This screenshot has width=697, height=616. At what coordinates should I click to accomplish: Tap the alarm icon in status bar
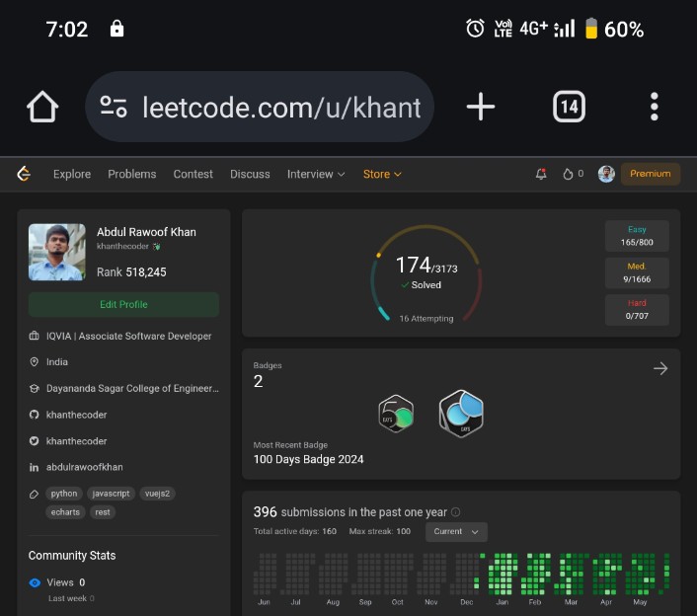point(475,29)
